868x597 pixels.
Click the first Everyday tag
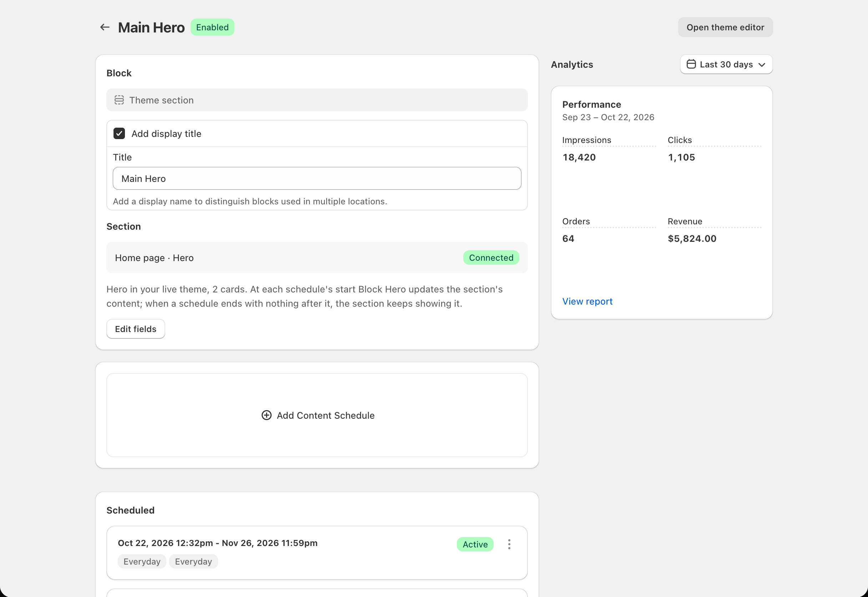pyautogui.click(x=142, y=561)
